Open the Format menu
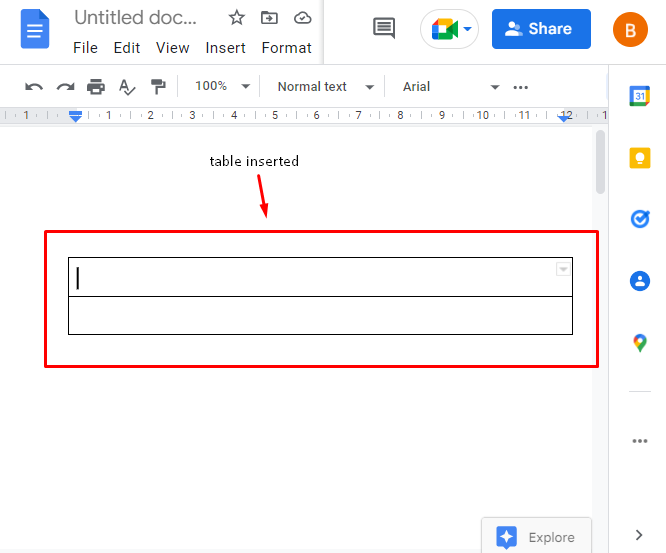Image resolution: width=666 pixels, height=553 pixels. point(286,48)
